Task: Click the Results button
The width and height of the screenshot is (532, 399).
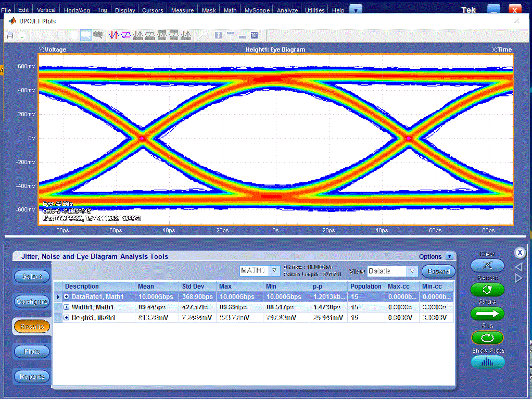Action: tap(32, 326)
